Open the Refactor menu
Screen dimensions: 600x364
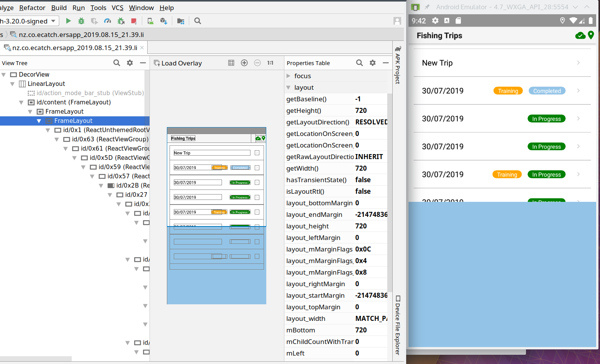click(32, 8)
